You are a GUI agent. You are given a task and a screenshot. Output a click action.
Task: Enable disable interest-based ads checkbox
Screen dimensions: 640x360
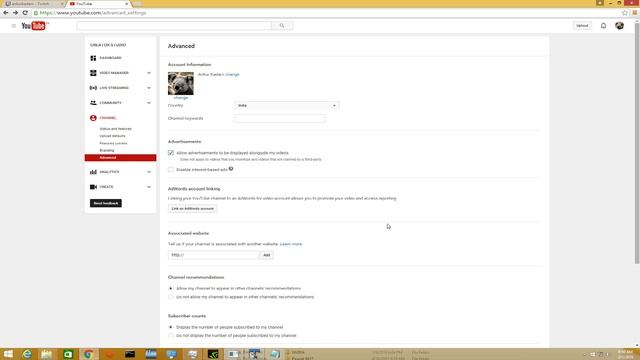click(171, 169)
